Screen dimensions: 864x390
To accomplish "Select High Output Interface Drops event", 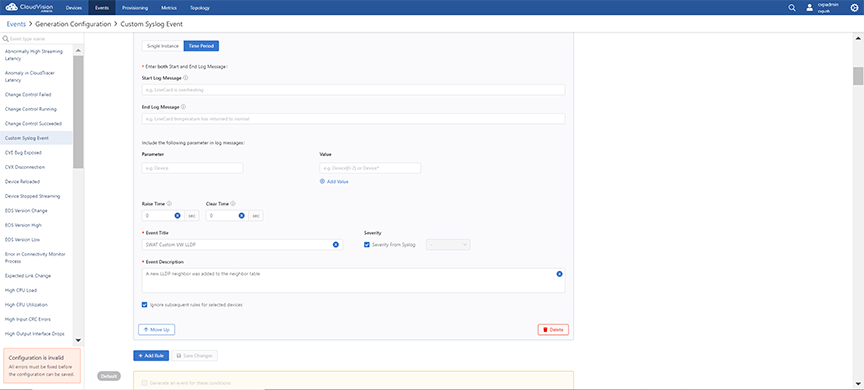I will point(36,334).
